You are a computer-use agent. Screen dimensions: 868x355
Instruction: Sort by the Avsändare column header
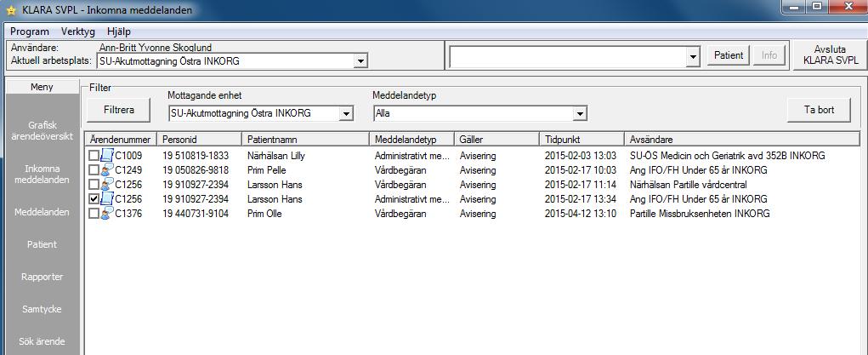click(742, 140)
